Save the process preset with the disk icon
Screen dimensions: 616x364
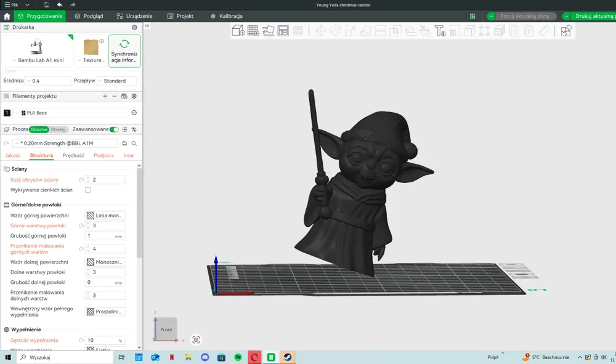[x=124, y=144]
